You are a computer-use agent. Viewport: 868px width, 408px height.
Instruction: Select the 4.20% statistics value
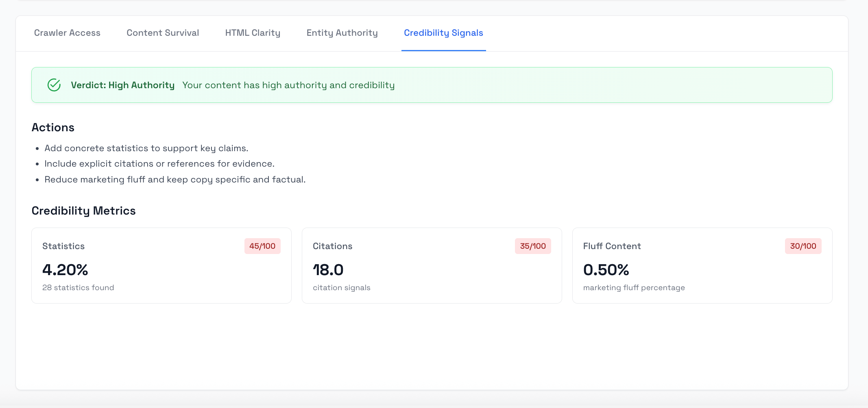click(x=65, y=270)
